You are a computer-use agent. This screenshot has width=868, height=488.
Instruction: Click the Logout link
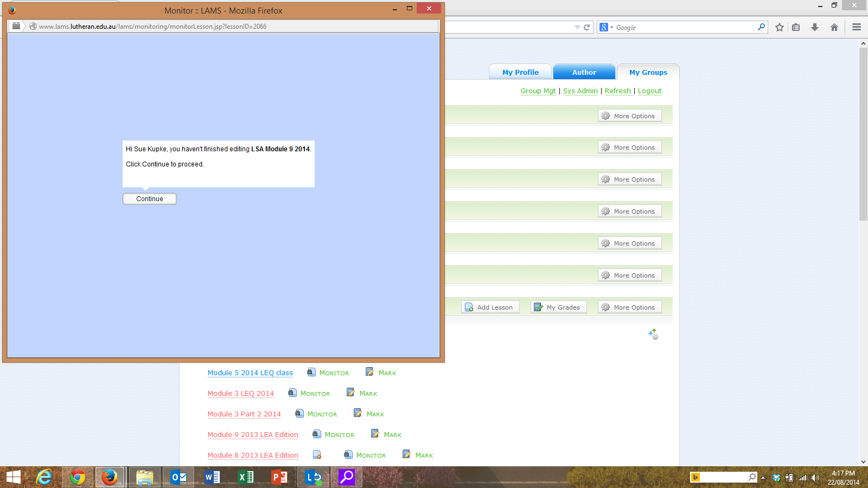coord(649,91)
